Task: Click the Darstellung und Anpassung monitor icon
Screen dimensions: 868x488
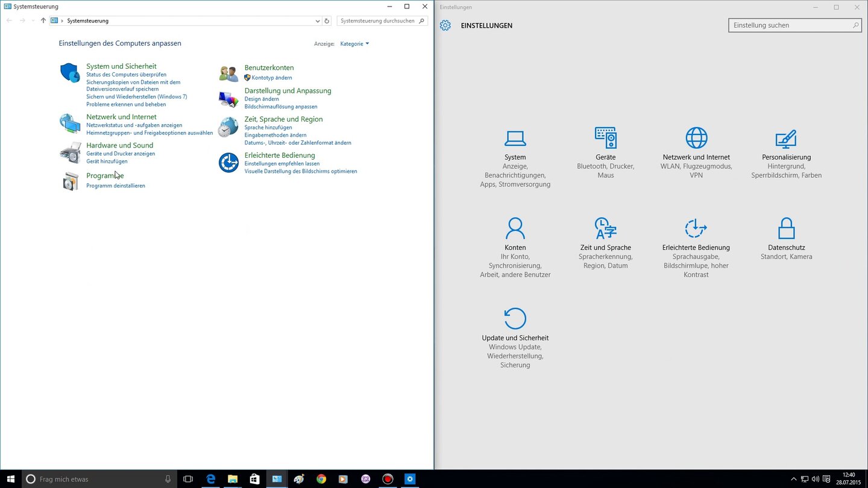Action: tap(228, 99)
